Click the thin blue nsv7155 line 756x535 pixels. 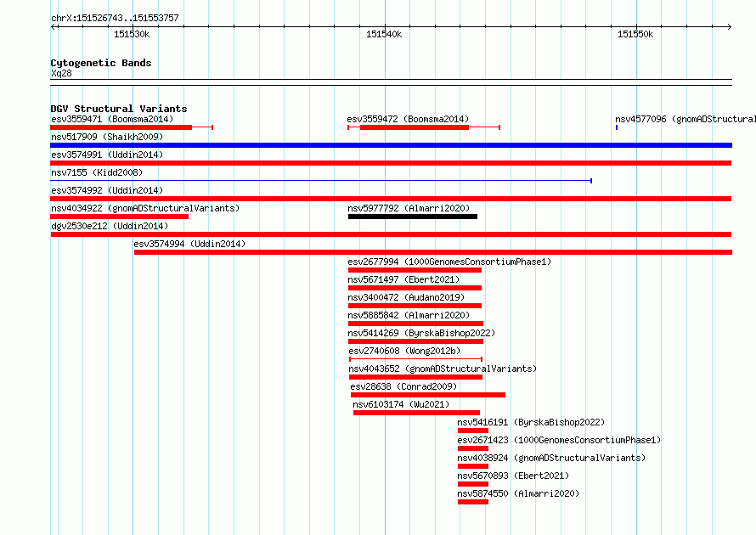tap(321, 181)
